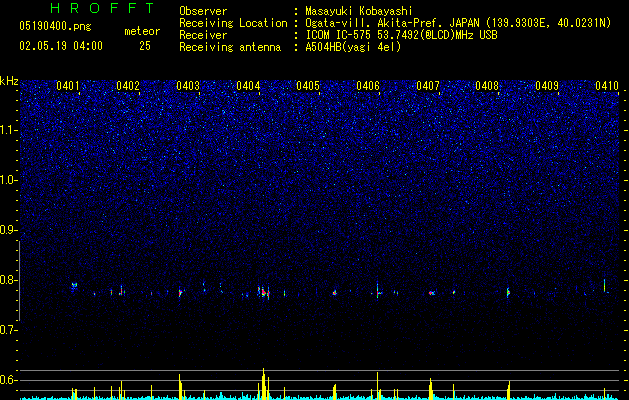The width and height of the screenshot is (629, 400).
Task: Click the meteor count value 25
Action: click(145, 46)
